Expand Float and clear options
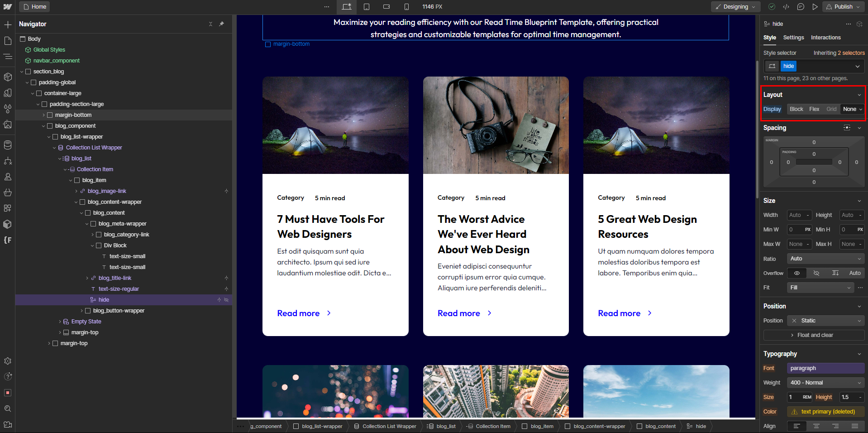 click(x=814, y=335)
